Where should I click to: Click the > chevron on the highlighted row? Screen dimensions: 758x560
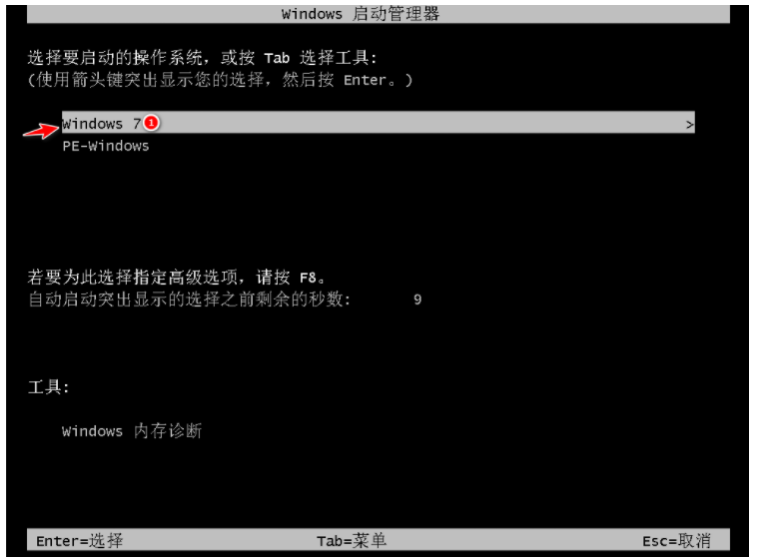[x=689, y=125]
